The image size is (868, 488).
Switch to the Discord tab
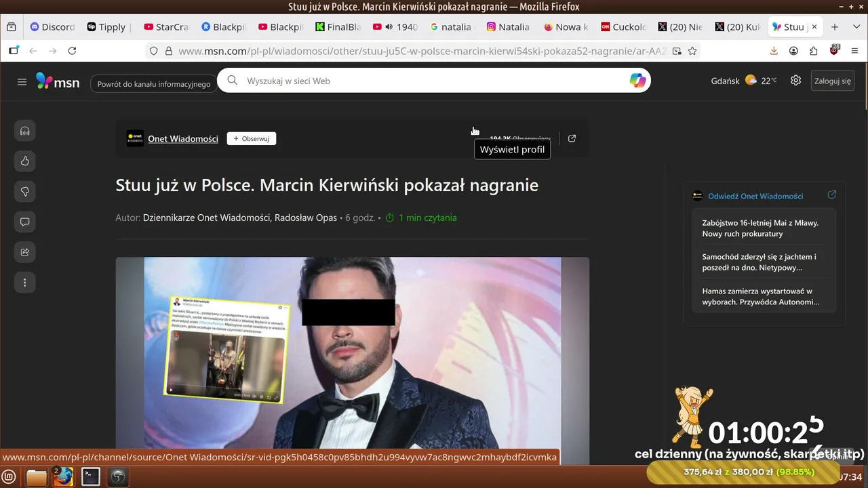pyautogui.click(x=52, y=27)
